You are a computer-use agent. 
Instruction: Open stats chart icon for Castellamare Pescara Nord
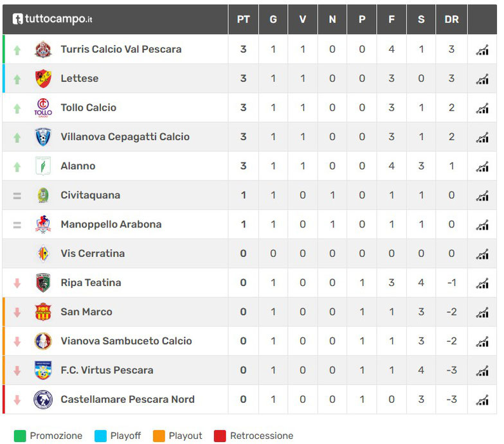[x=482, y=400]
